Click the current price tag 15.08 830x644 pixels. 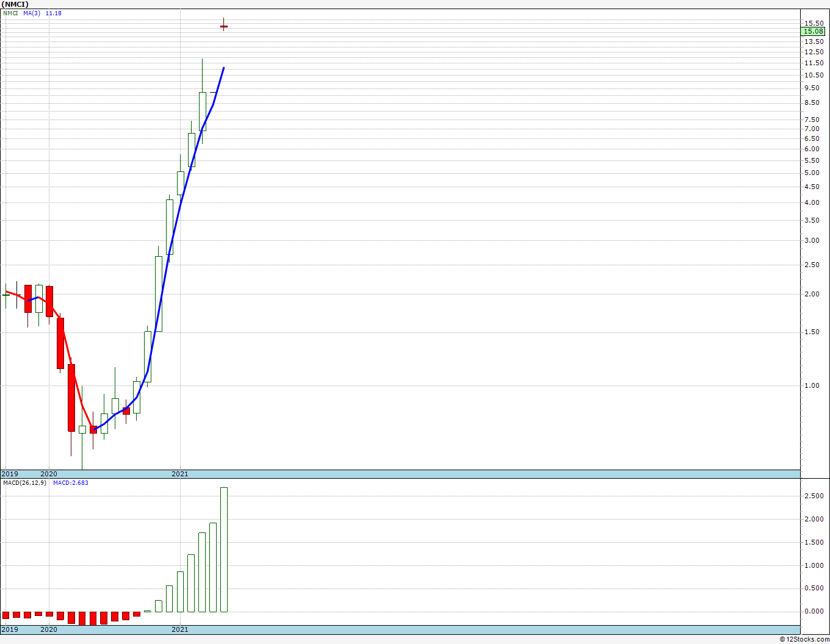click(814, 31)
